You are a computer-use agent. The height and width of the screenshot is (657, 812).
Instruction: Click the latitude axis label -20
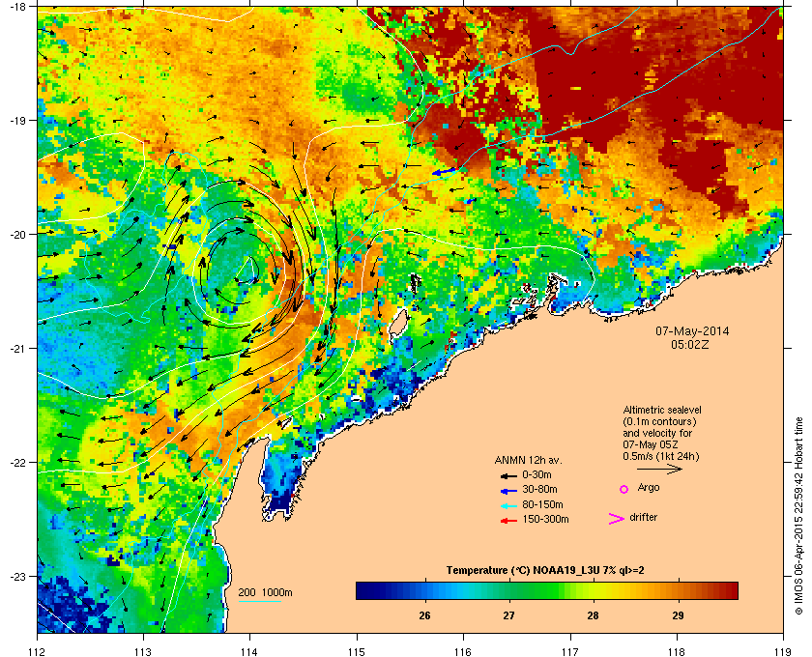[18, 235]
